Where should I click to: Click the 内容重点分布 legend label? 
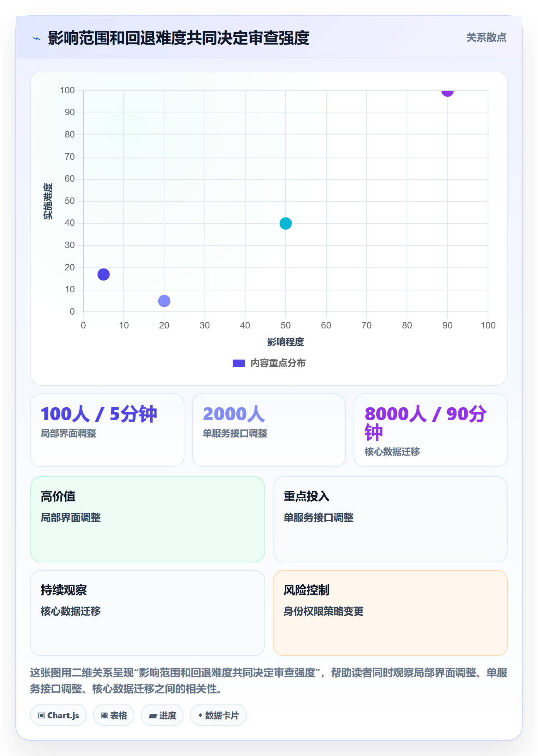[x=278, y=363]
